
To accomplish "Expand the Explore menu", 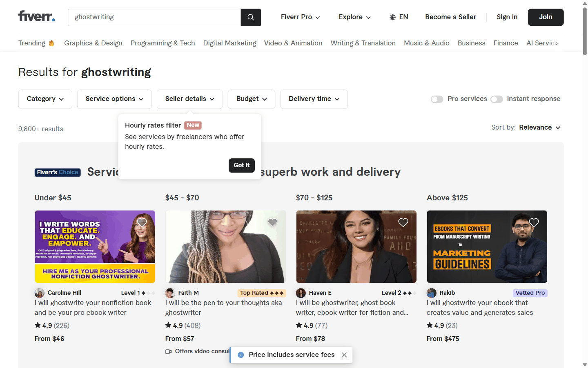I will 354,17.
